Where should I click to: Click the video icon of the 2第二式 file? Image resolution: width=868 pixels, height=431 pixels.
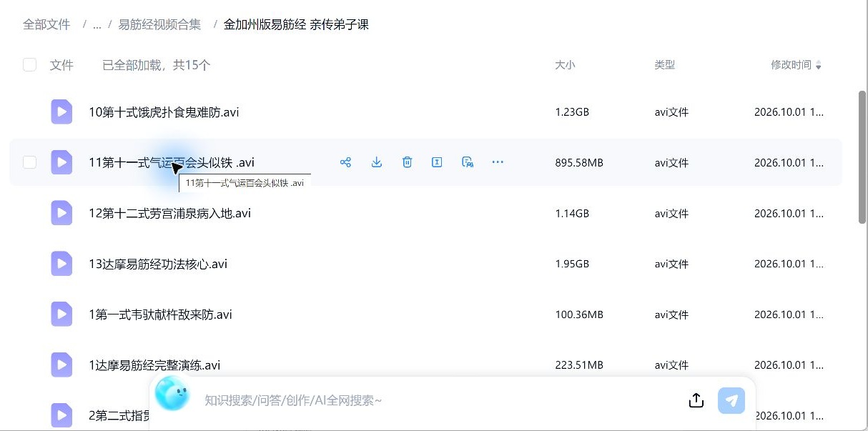[61, 416]
